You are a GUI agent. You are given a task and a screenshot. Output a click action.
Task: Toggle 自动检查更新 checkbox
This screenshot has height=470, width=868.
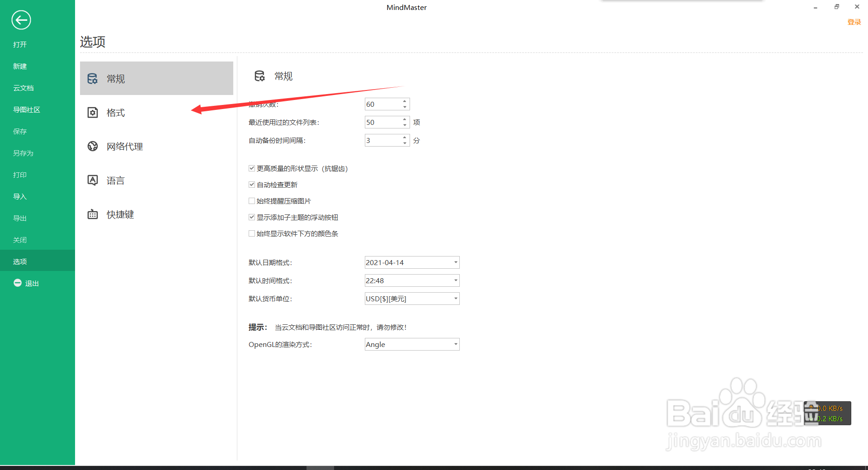point(252,185)
